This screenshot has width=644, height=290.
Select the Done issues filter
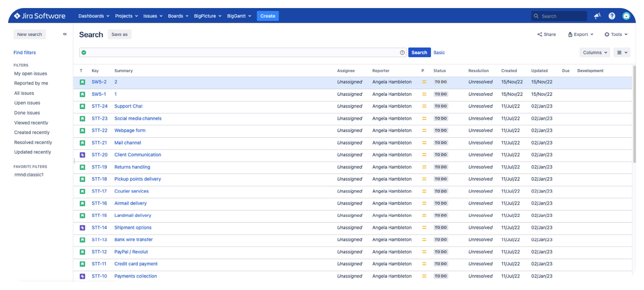[27, 113]
